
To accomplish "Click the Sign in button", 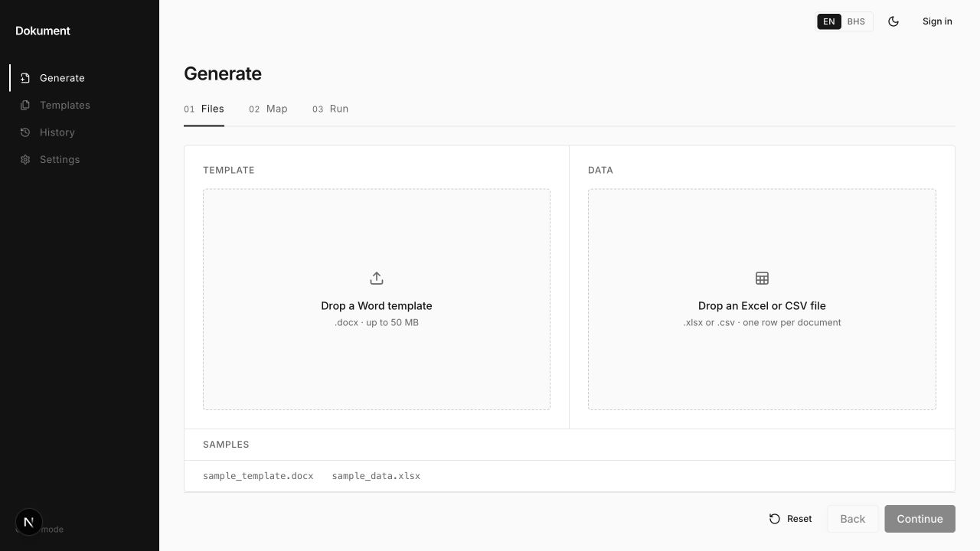I will [x=937, y=21].
